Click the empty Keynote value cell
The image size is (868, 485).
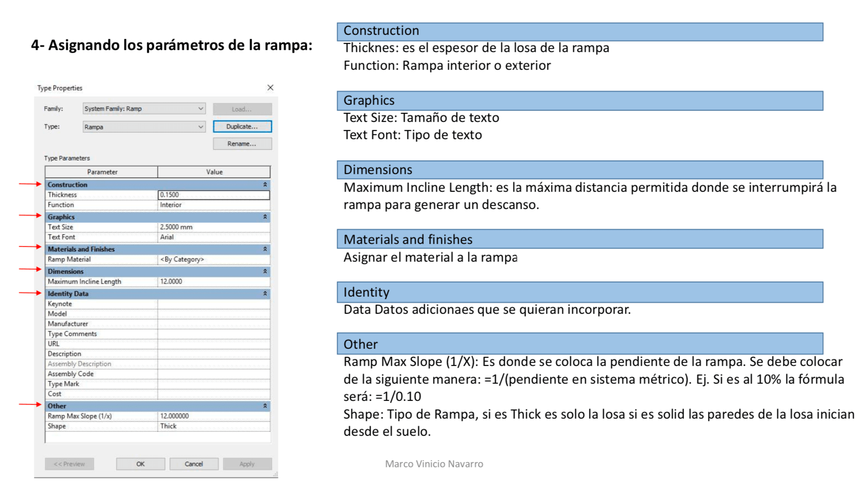pos(214,304)
